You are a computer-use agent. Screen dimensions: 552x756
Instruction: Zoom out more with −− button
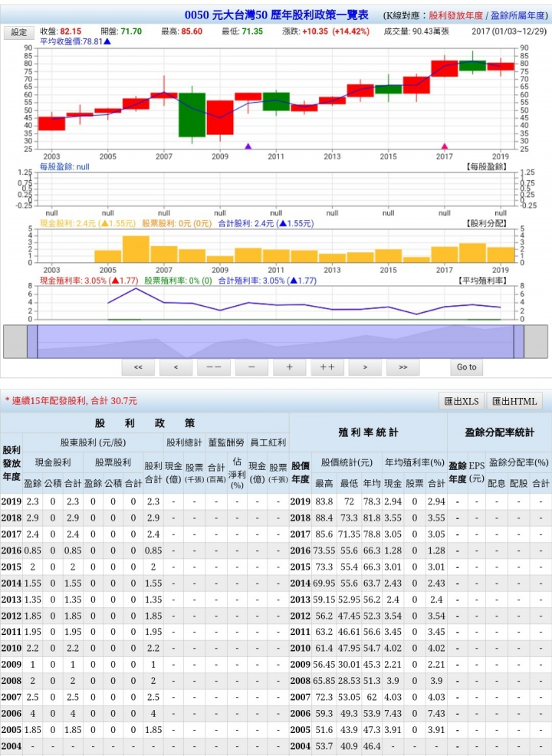(x=214, y=367)
